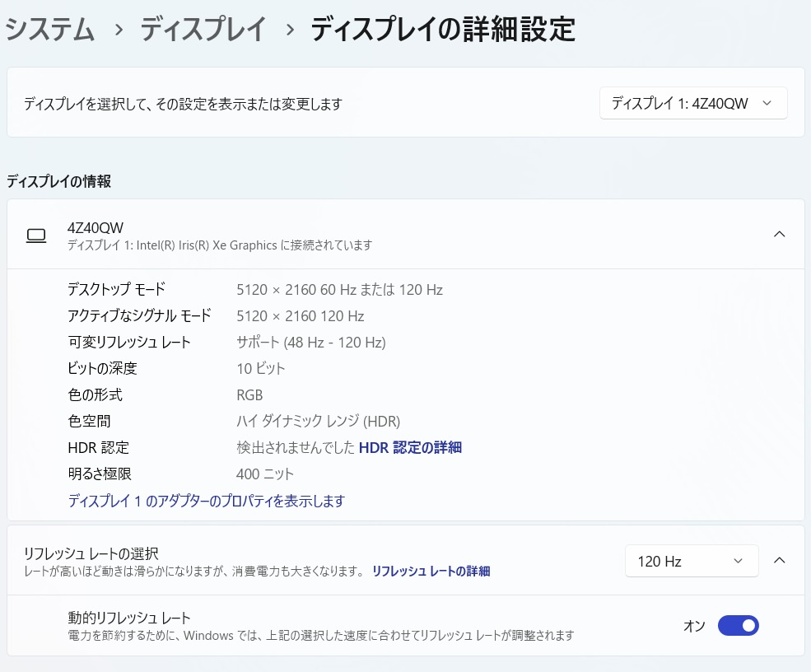811x672 pixels.
Task: Click the ディスプレイの詳細設定 page title
Action: [x=442, y=30]
